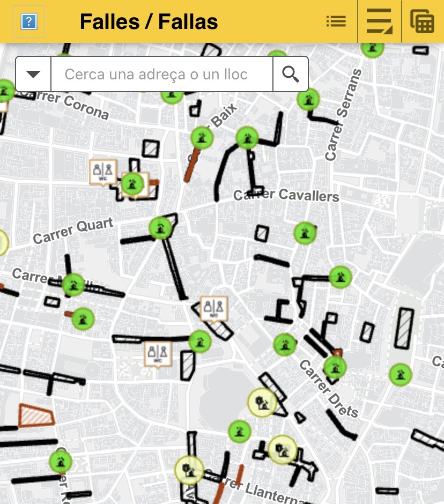Select the WC marker below the center-left falla
This screenshot has height=504, width=444.
(158, 354)
